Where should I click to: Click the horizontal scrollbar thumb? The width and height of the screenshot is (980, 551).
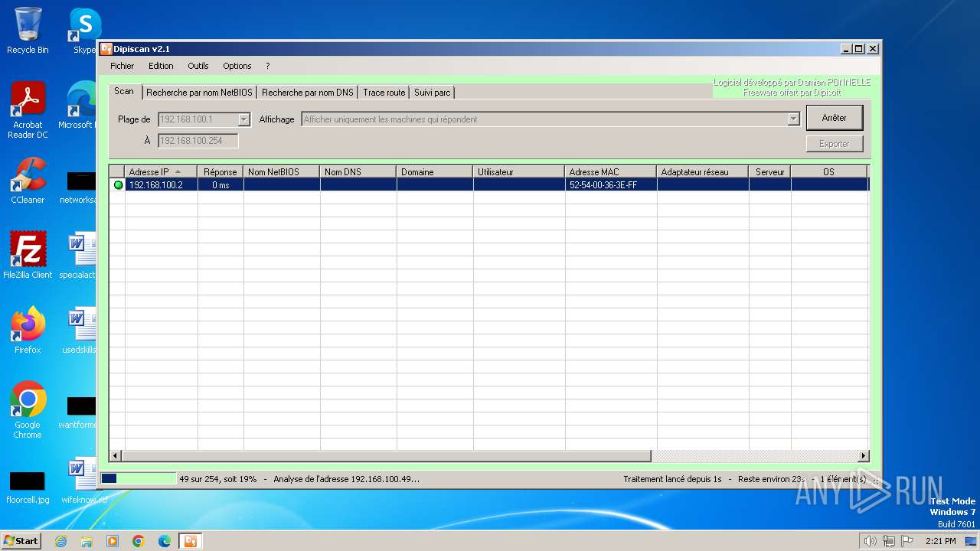(387, 456)
